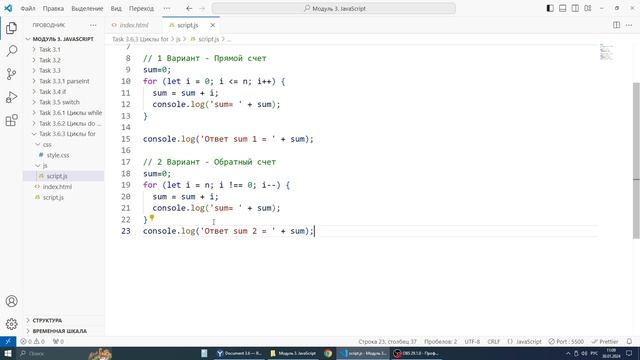Change encoding via UTF-8 status item
This screenshot has height=360, width=640.
coord(472,341)
